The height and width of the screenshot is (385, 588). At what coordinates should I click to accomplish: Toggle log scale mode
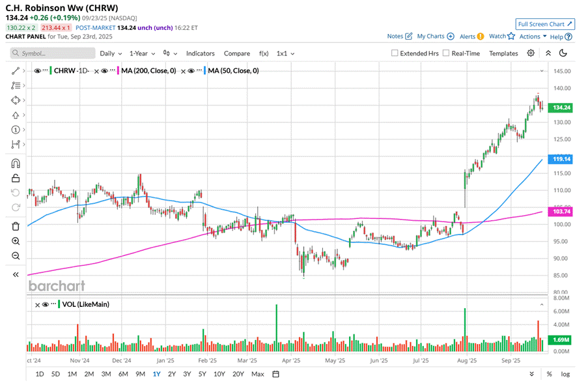point(565,374)
